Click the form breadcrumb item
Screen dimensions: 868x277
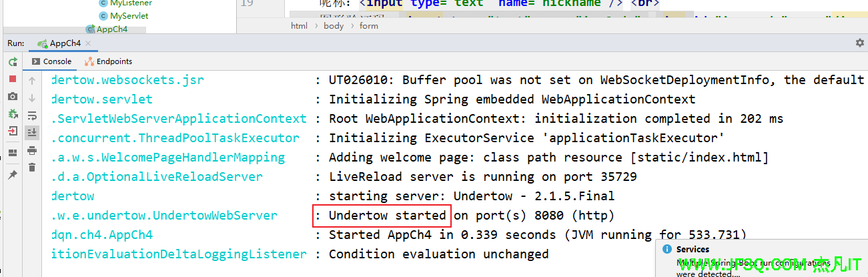click(x=368, y=26)
